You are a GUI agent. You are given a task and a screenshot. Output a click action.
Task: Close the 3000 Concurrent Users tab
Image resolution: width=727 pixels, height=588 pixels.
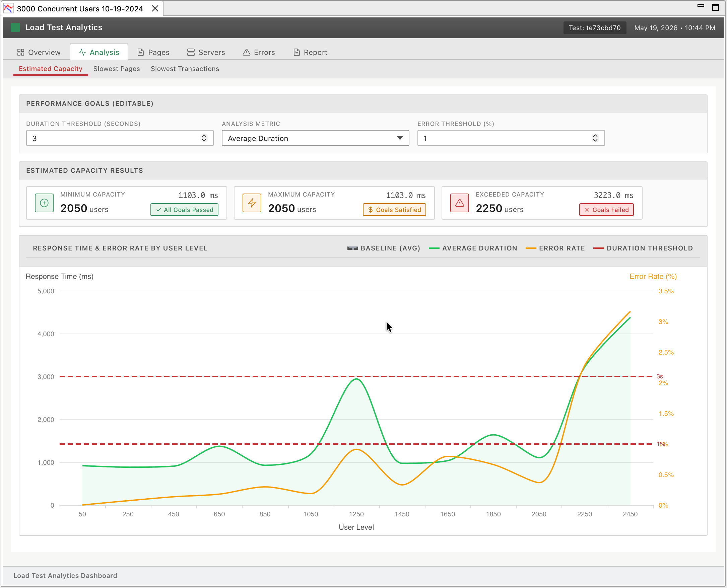[x=155, y=8]
